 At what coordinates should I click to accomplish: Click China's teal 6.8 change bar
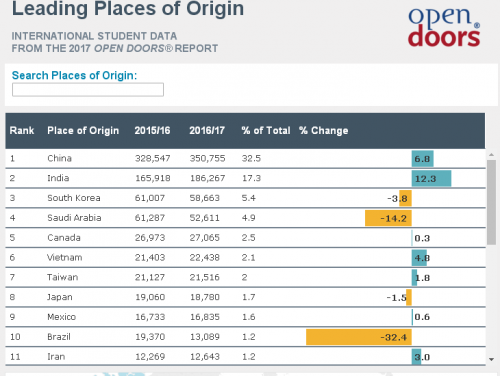click(x=423, y=159)
